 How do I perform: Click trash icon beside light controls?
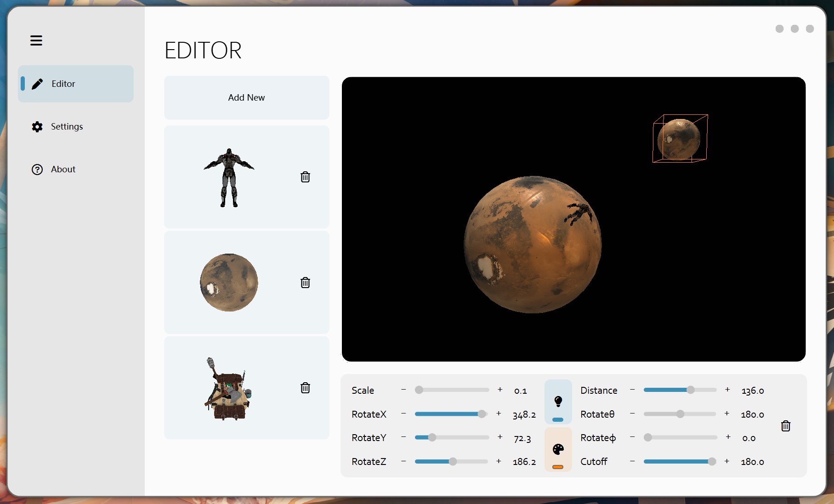785,426
